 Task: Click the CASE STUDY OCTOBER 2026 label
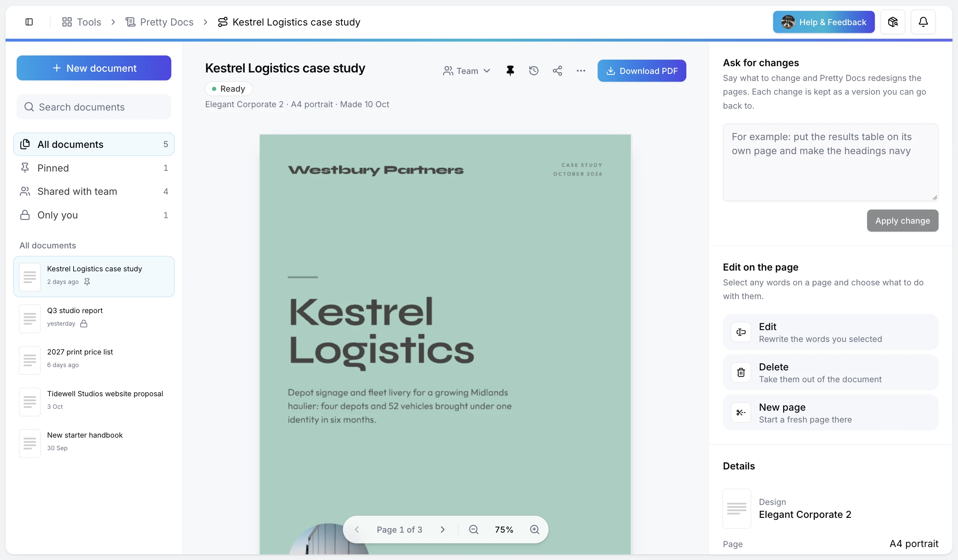(577, 170)
